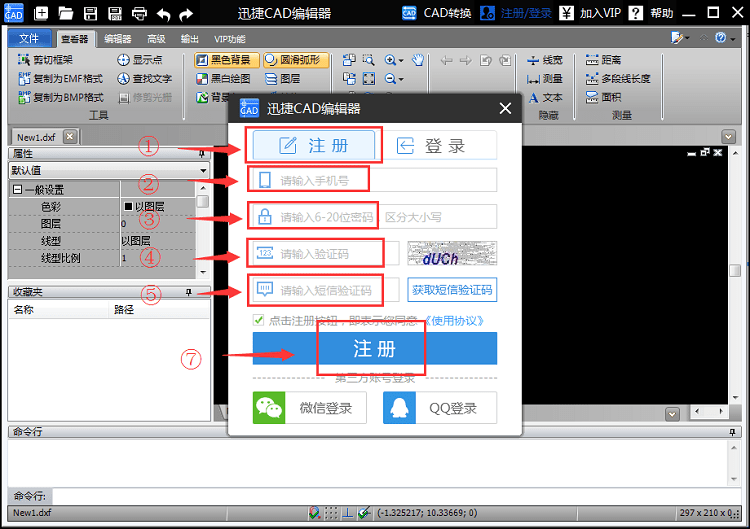Click the undo arrow icon
The image size is (750, 529).
164,14
